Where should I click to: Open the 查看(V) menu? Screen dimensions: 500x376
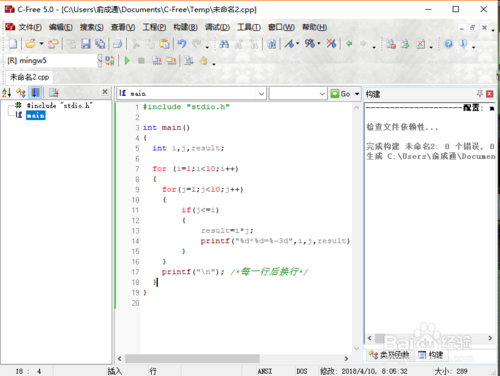[x=123, y=27]
